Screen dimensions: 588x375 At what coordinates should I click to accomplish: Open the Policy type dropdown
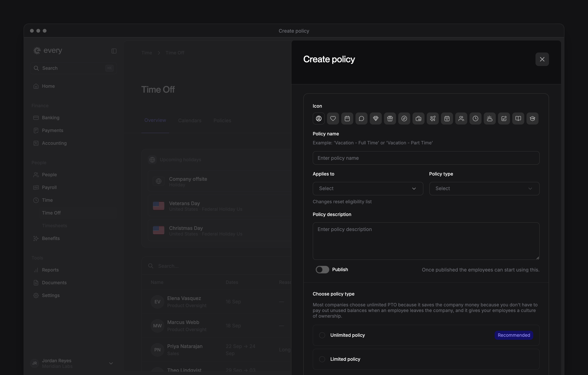coord(484,188)
